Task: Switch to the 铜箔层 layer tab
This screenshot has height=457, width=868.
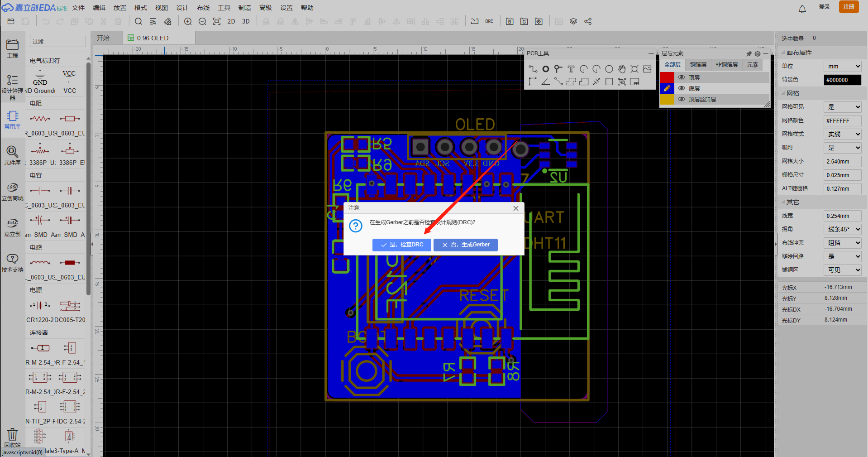Action: coord(698,65)
